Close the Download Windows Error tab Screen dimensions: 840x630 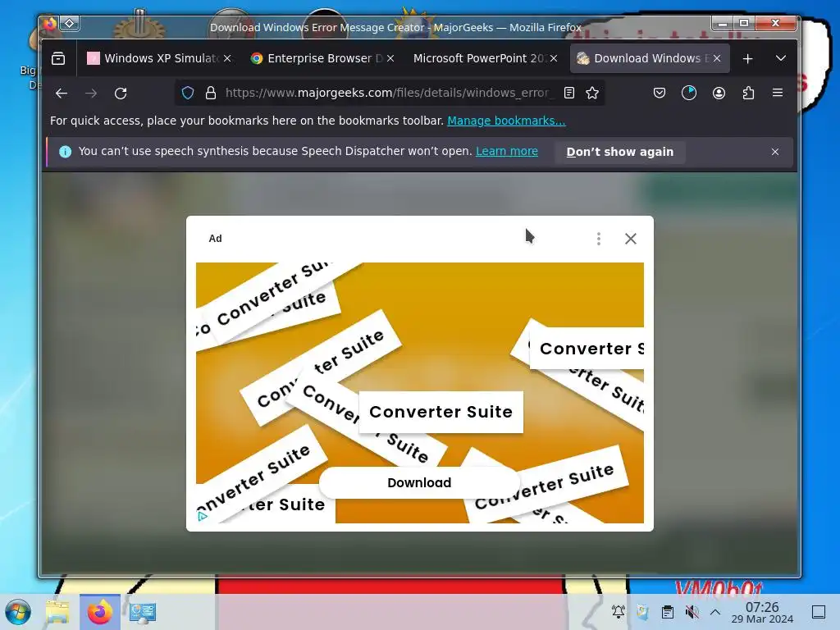click(x=717, y=58)
